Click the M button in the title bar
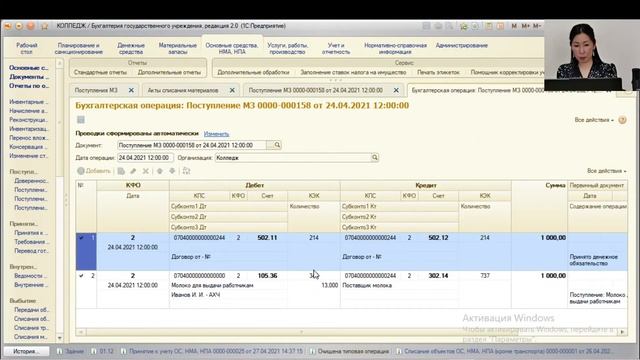Image resolution: width=640 pixels, height=360 pixels. (x=514, y=26)
